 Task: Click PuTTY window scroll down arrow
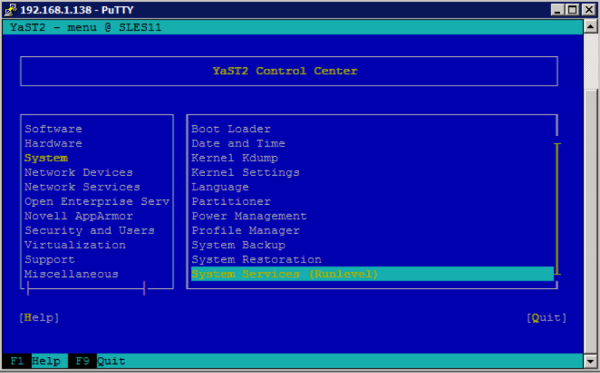pyautogui.click(x=590, y=361)
